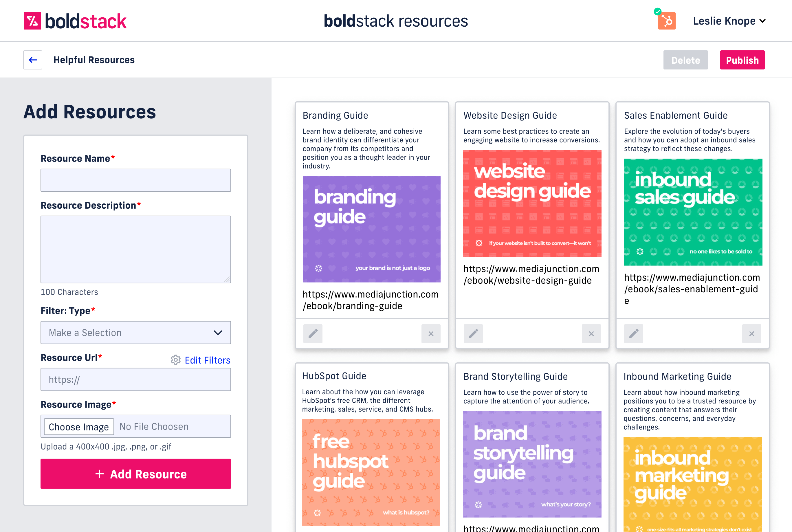
Task: Click the Add Resource button
Action: coord(136,474)
